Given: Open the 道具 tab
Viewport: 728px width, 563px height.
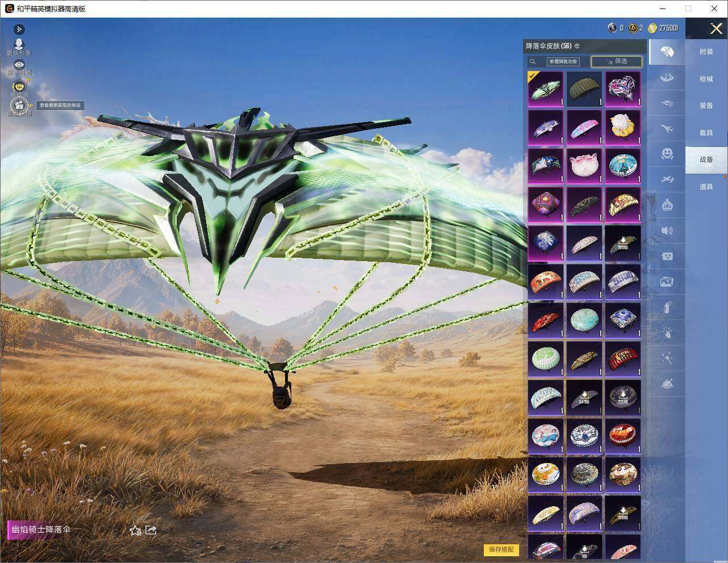Looking at the screenshot, I should 706,187.
